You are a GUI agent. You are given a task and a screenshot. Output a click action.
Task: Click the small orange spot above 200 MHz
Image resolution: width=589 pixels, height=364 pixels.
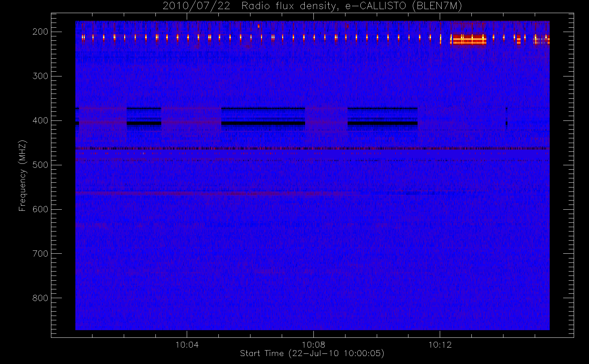click(x=258, y=26)
